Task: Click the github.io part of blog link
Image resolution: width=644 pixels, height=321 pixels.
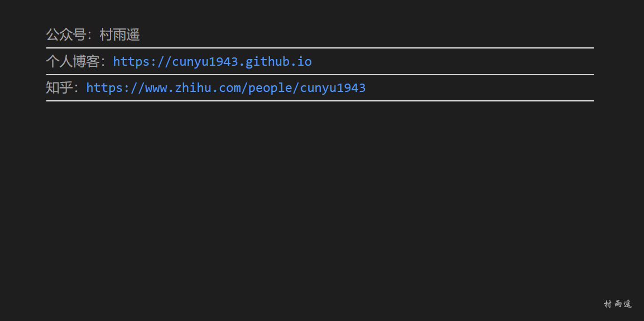Action: pyautogui.click(x=278, y=61)
